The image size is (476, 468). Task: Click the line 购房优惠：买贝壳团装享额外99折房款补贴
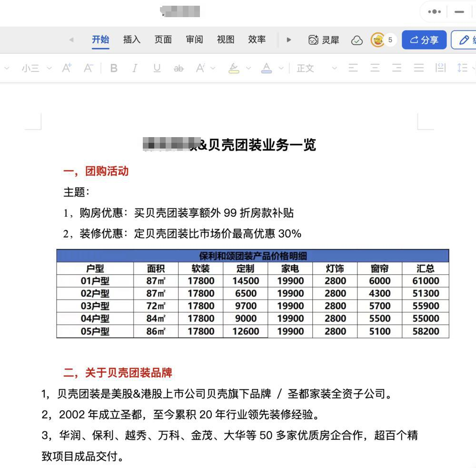178,213
